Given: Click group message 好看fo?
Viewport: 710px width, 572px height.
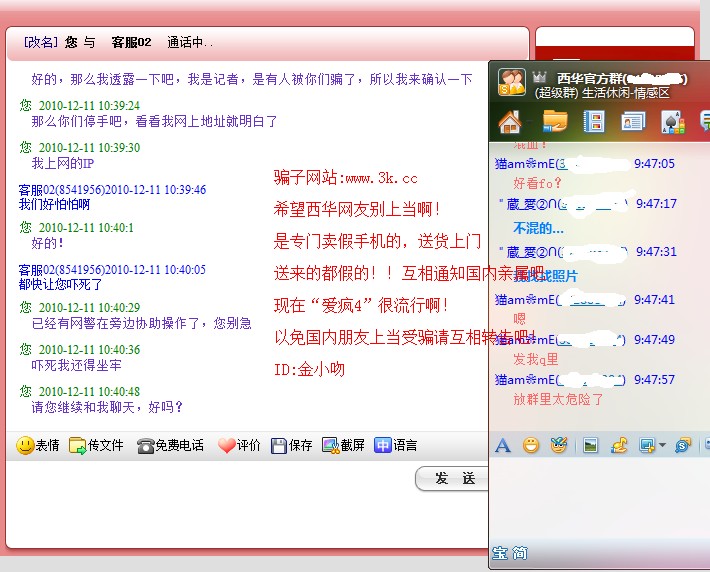Looking at the screenshot, I should (x=537, y=183).
